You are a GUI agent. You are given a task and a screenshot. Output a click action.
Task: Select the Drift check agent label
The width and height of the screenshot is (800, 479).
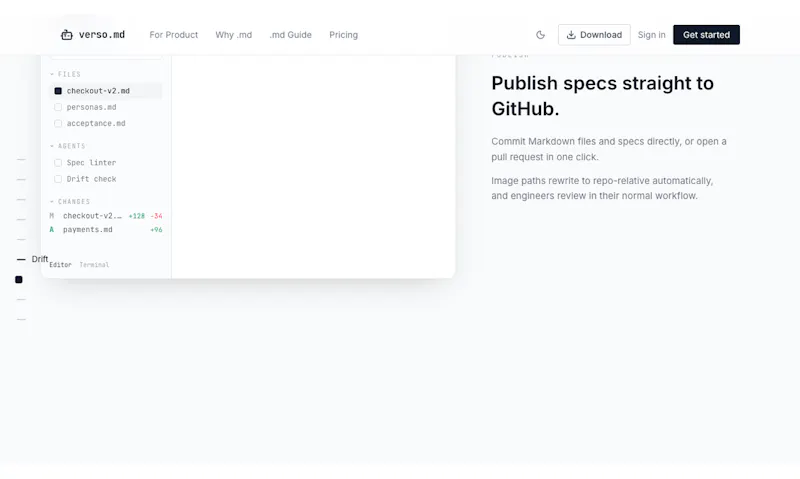[91, 179]
